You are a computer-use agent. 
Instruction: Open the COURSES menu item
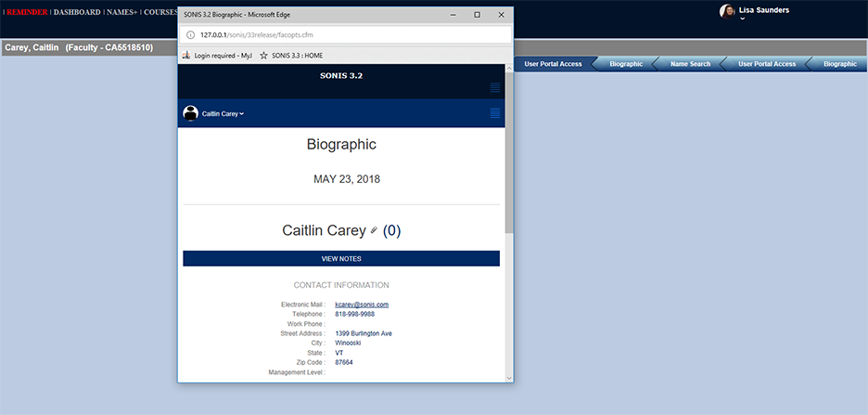point(160,12)
